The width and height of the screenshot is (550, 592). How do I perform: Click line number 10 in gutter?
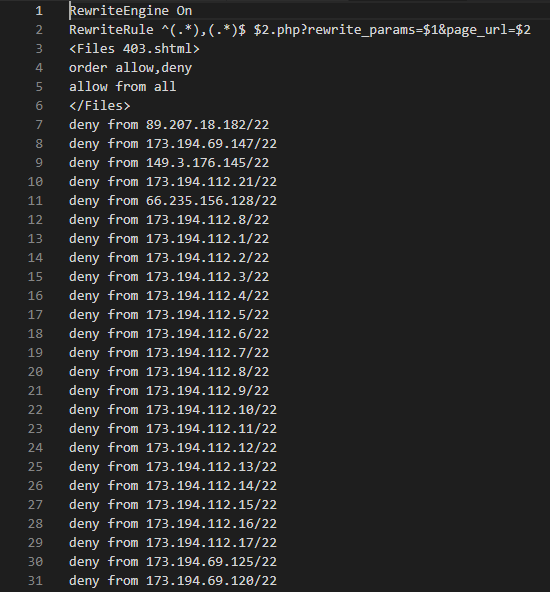pos(35,182)
